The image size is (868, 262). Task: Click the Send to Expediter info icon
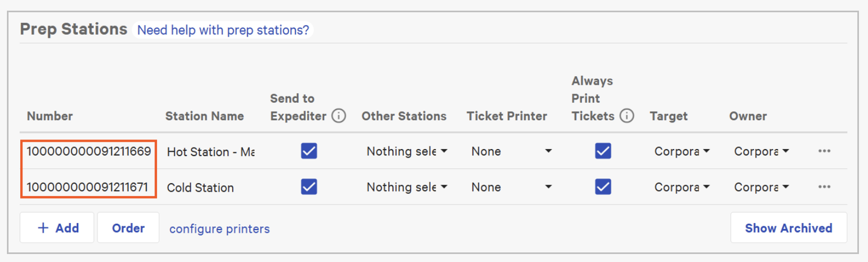(339, 116)
